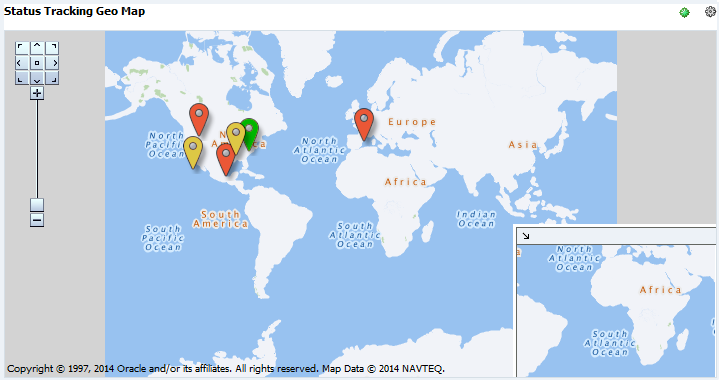Viewport: 720px width, 381px height.
Task: Click the 'Europe' map label
Action: [x=412, y=122]
